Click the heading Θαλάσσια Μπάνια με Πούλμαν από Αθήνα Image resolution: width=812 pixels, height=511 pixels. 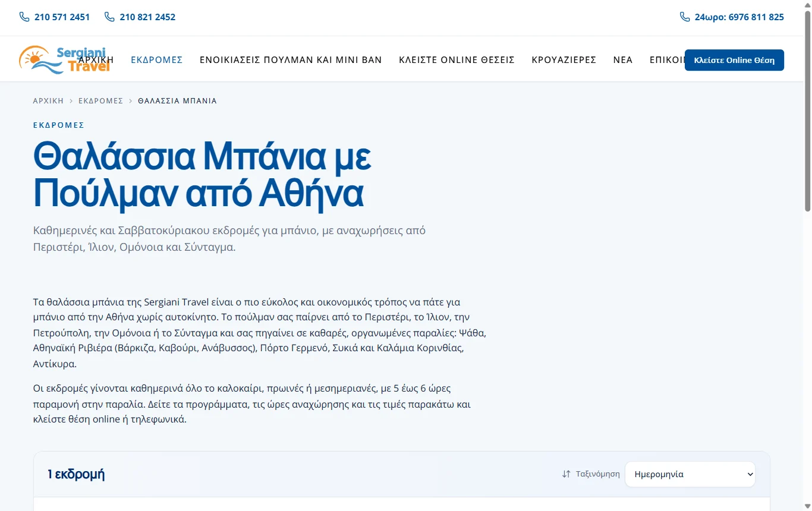203,175
